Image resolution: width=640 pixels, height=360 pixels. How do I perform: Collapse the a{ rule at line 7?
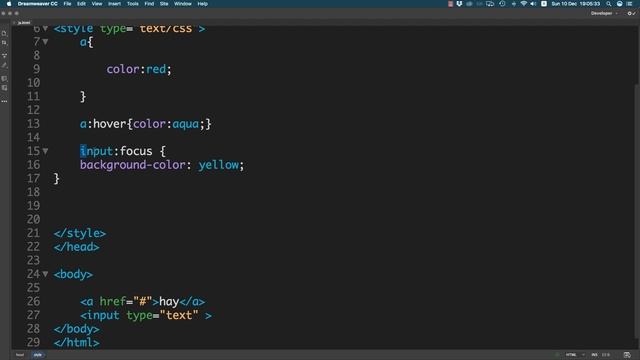click(45, 42)
